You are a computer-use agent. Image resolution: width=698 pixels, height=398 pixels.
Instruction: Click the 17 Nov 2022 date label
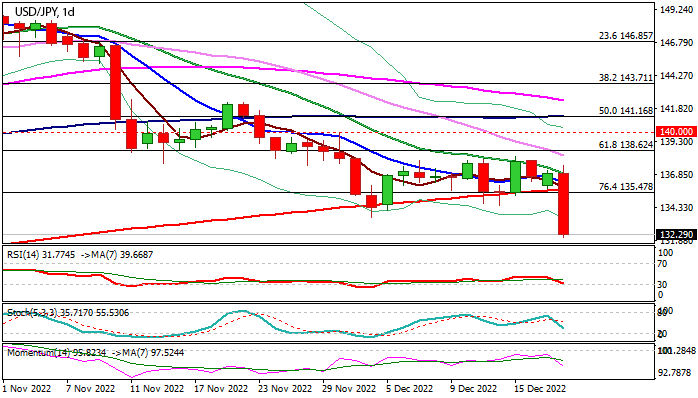click(x=221, y=389)
